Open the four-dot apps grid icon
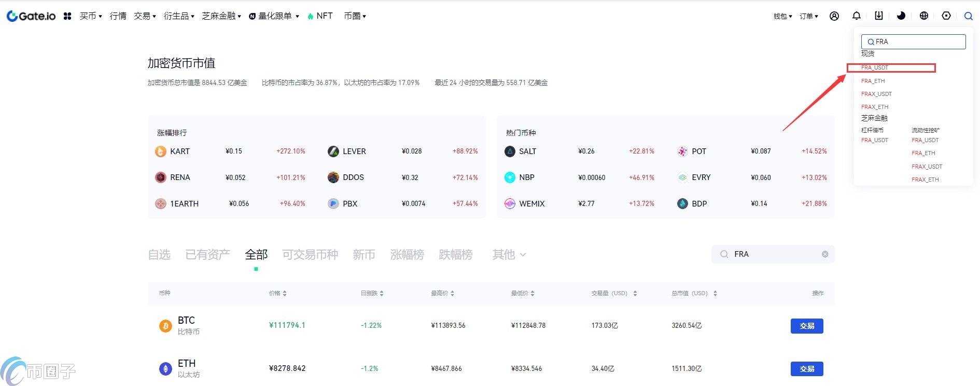The width and height of the screenshot is (980, 386). coord(67,16)
